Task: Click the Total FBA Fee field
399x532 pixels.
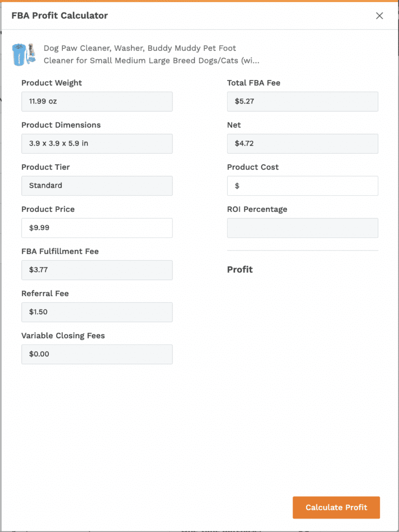Action: 302,102
